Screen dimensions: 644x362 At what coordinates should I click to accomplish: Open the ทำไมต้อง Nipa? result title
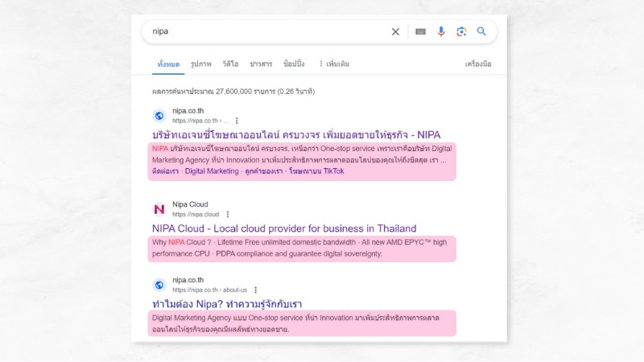pyautogui.click(x=227, y=304)
